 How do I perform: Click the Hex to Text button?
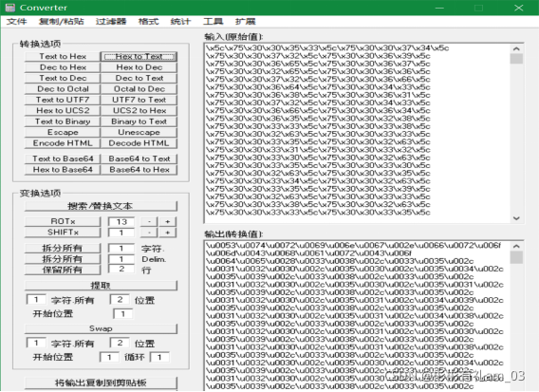click(139, 56)
